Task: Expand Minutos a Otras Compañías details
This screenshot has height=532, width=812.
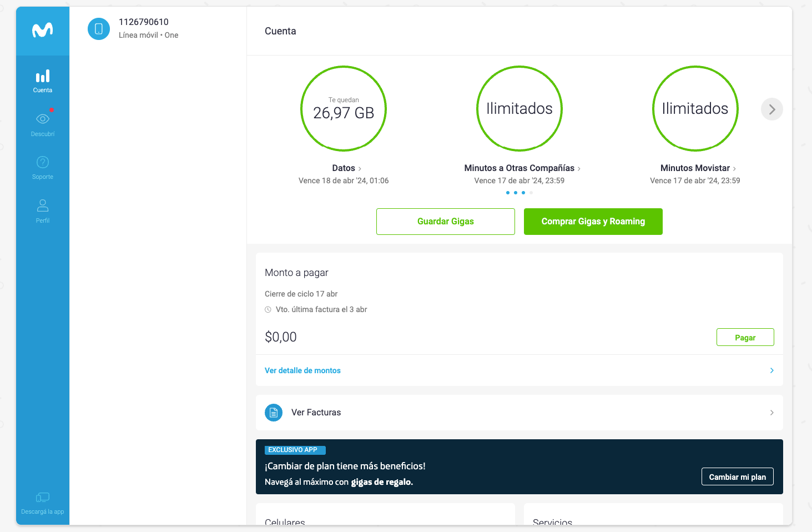Action: click(x=522, y=168)
